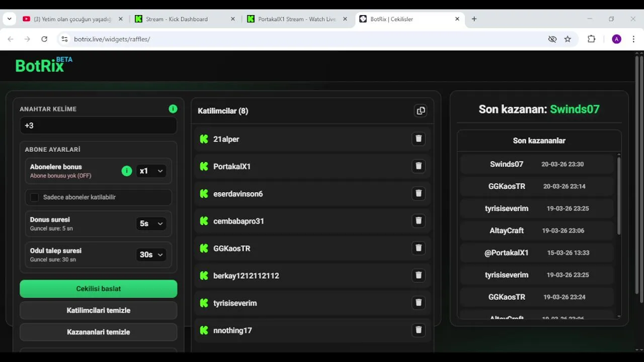Image resolution: width=644 pixels, height=362 pixels.
Task: Select the Swinds07 winner row
Action: click(537, 164)
